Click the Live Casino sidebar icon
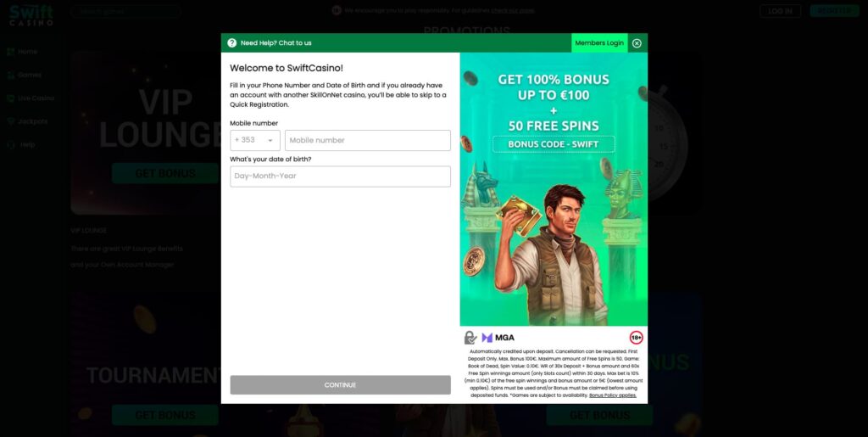868x437 pixels. click(x=10, y=98)
